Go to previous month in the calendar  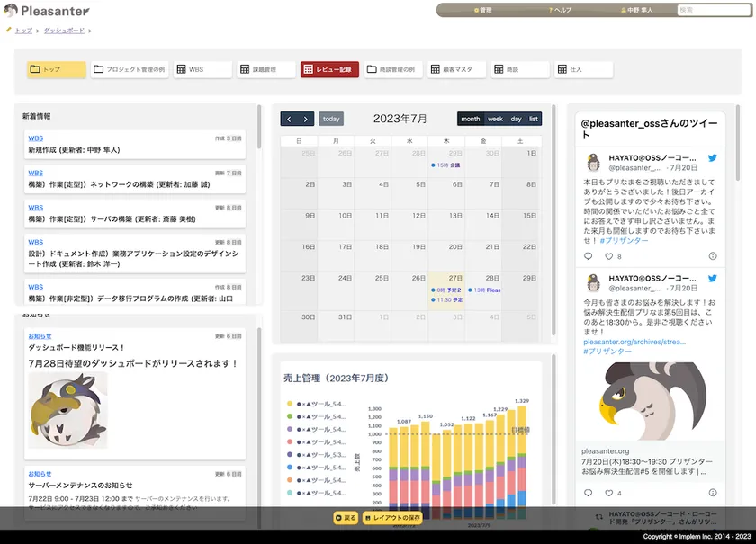(x=289, y=119)
